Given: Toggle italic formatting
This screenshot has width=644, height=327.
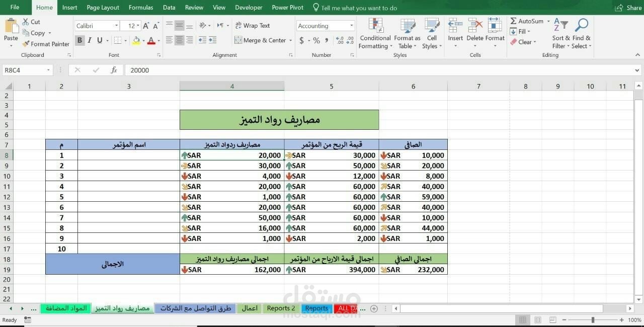Looking at the screenshot, I should [x=89, y=40].
